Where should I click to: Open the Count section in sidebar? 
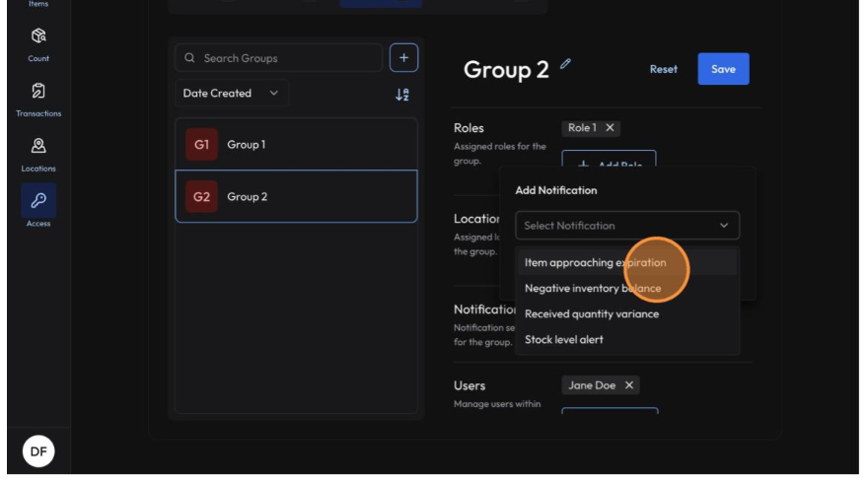coord(38,44)
